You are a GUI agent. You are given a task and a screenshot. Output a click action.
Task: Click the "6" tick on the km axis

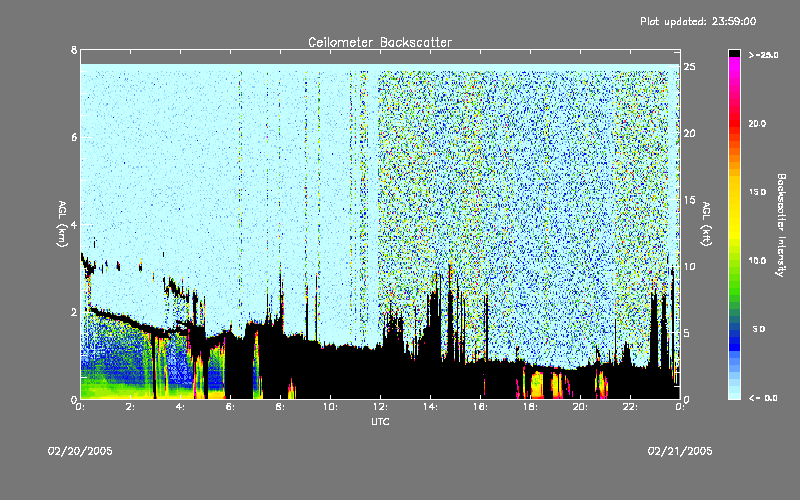74,137
